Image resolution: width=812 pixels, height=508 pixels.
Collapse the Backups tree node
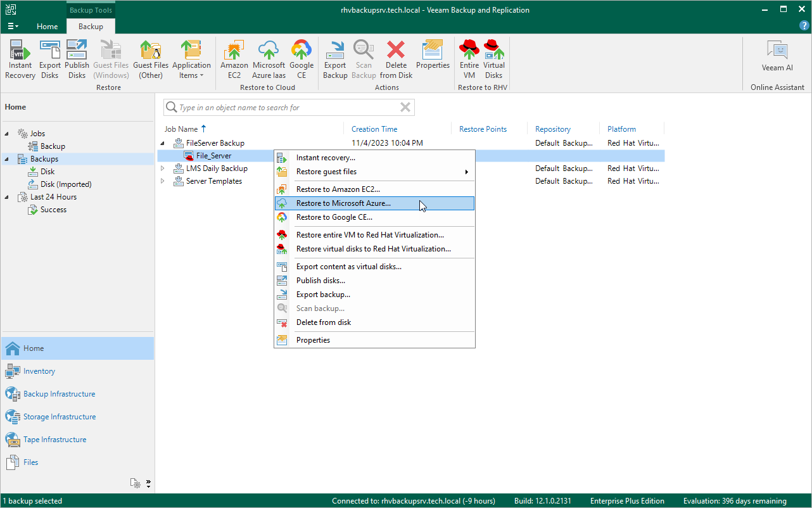tap(7, 159)
